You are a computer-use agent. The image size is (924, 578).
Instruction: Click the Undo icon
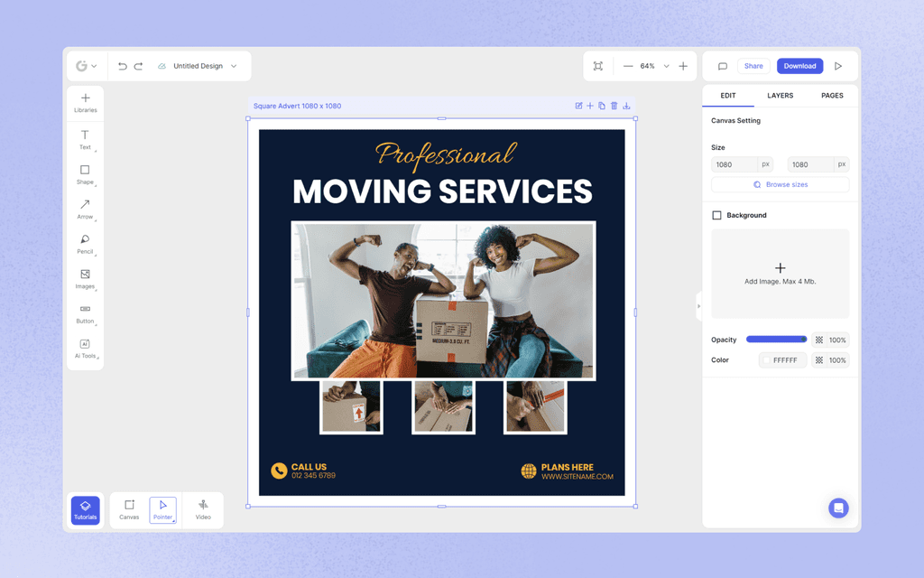[x=123, y=65]
